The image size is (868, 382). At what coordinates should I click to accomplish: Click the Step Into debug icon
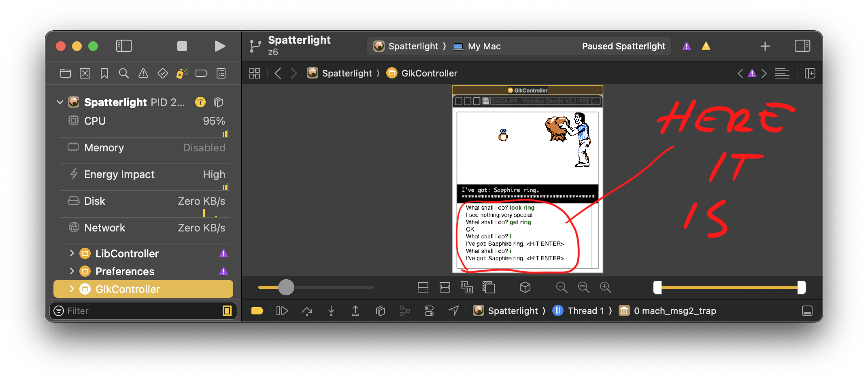331,311
